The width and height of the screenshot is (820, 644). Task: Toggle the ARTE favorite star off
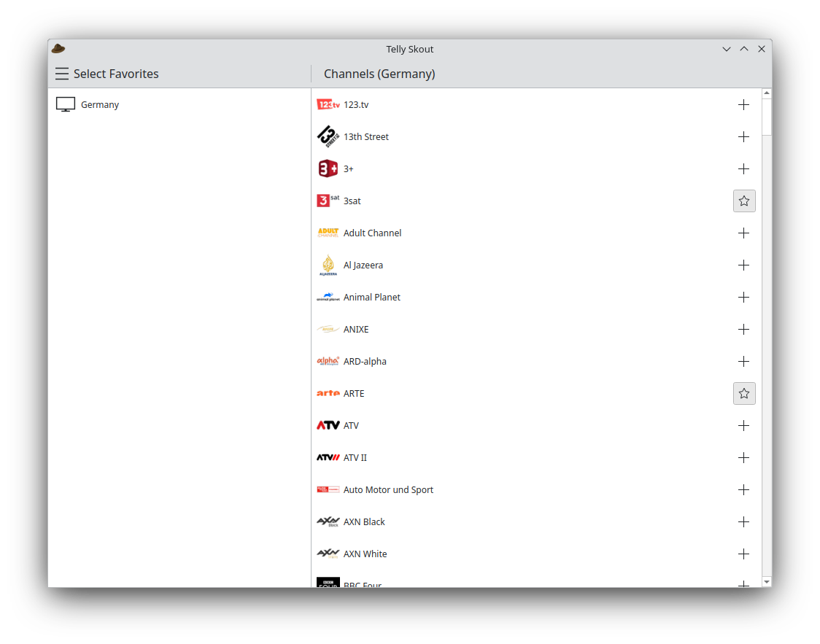pos(743,394)
